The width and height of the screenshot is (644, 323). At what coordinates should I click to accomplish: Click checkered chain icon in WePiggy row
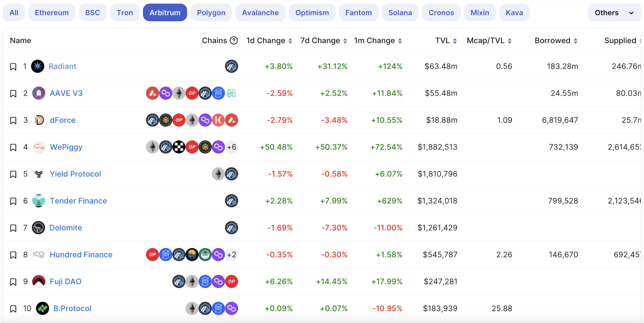(179, 147)
